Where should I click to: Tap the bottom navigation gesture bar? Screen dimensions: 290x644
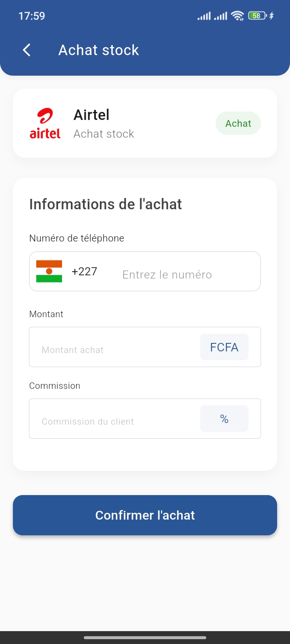[145, 638]
